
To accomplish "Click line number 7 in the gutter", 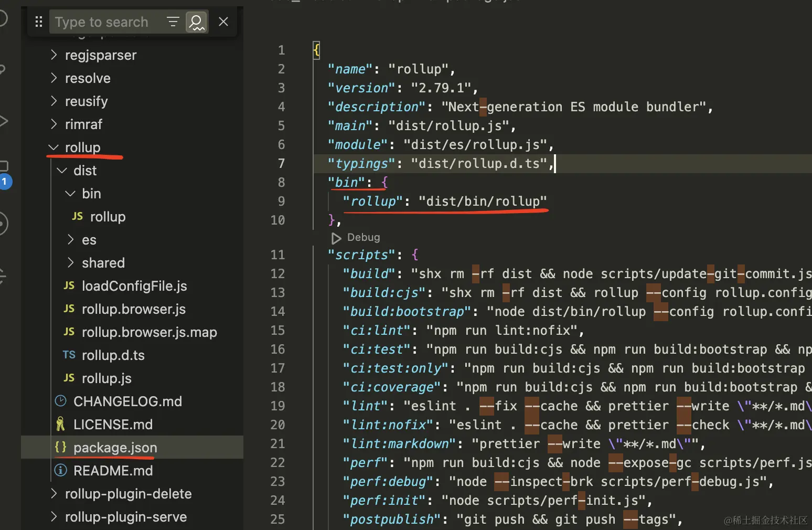I will click(282, 163).
